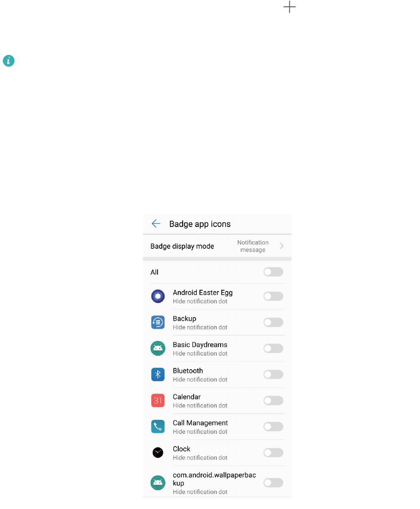The height and width of the screenshot is (509, 420).
Task: Click the Call Management phone icon
Action: [158, 427]
